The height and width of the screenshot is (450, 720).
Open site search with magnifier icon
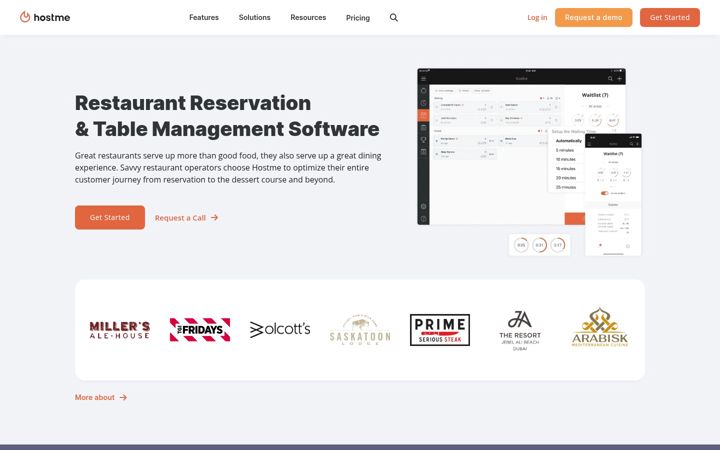(394, 17)
